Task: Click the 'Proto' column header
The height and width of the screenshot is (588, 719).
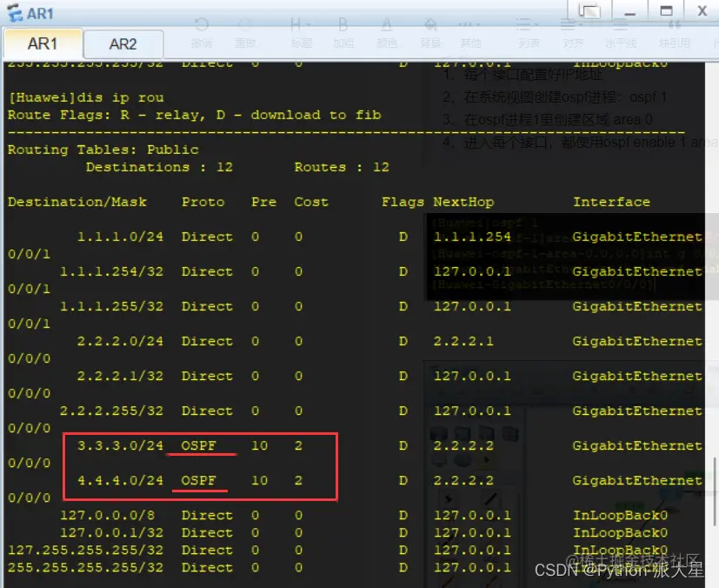Action: click(203, 203)
